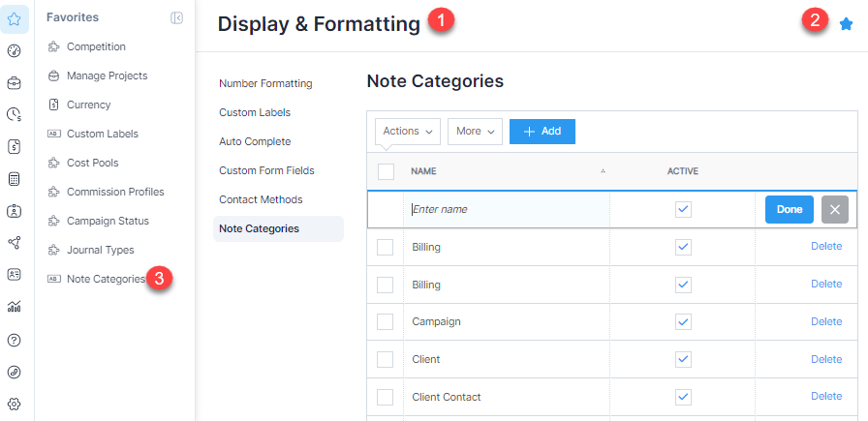Switch to Contact Methods section
868x421 pixels.
[x=261, y=199]
